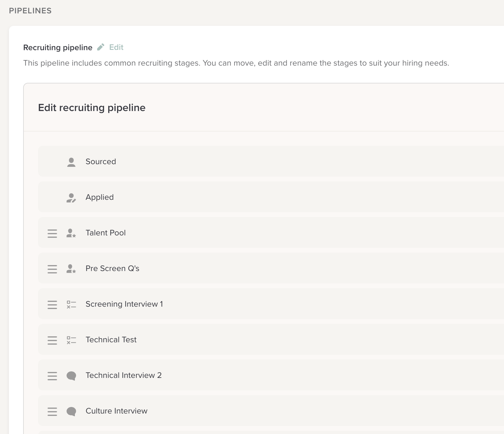Click the person-star icon in Talent Pool row

(x=71, y=233)
